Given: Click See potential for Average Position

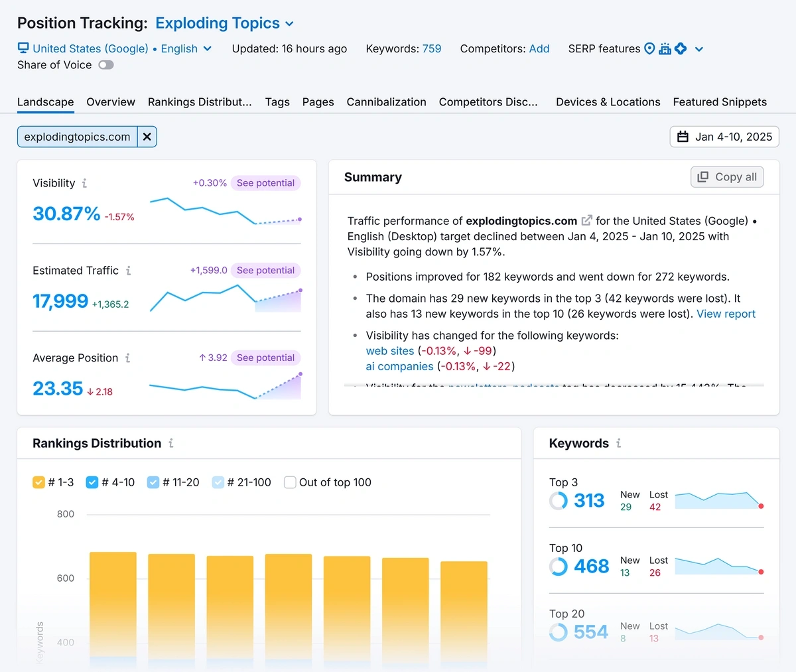Looking at the screenshot, I should coord(265,358).
